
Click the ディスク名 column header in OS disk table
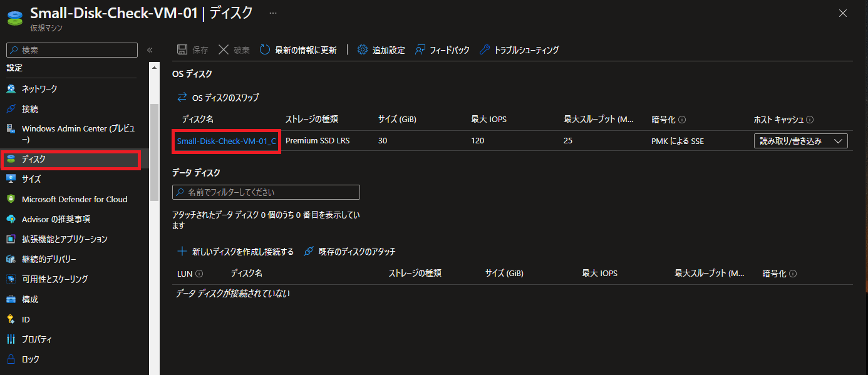coord(198,120)
